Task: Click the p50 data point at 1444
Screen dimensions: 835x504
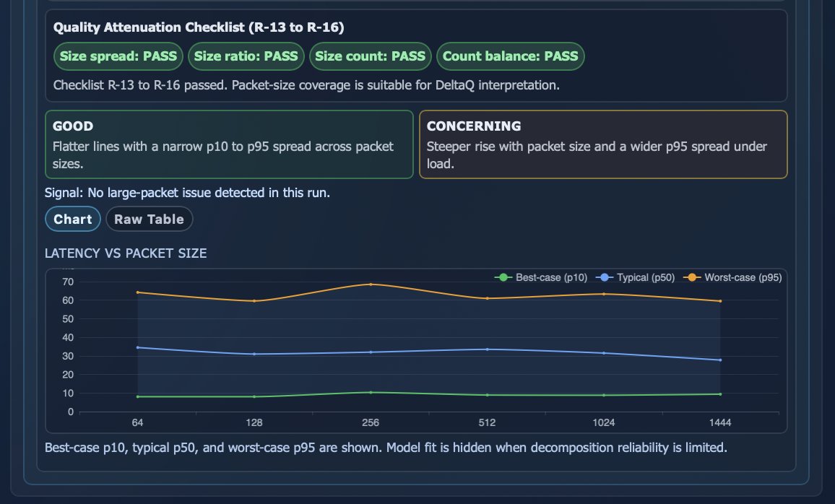Action: [720, 360]
